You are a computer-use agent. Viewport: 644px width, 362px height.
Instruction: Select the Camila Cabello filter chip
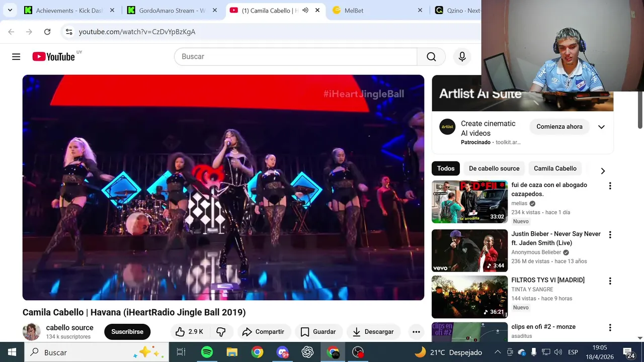[555, 168]
